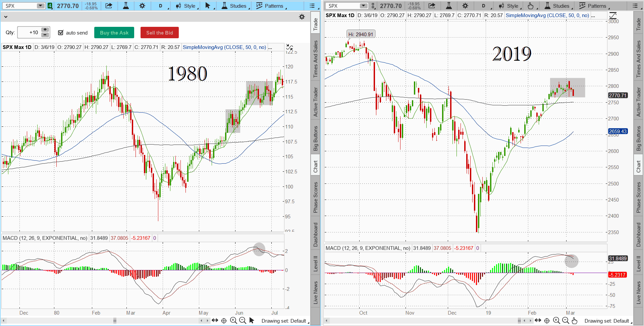644x326 pixels.
Task: Open left chart settings gear in top toolbar
Action: point(142,6)
